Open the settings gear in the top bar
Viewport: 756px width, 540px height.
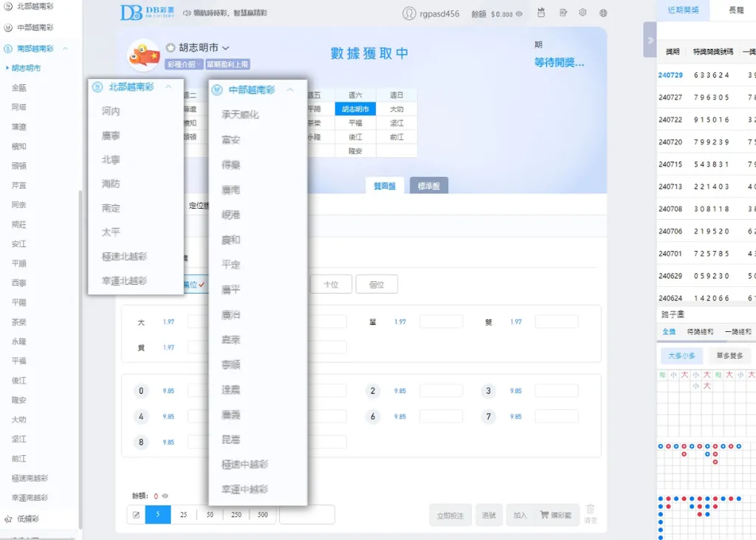tap(583, 13)
